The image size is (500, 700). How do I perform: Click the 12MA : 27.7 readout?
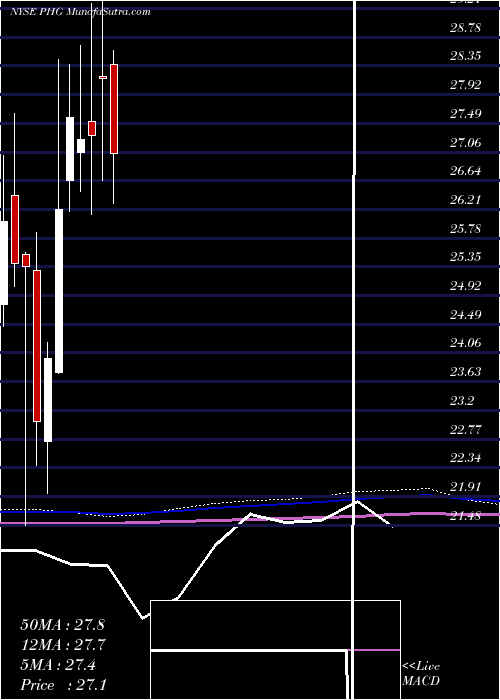point(62,645)
